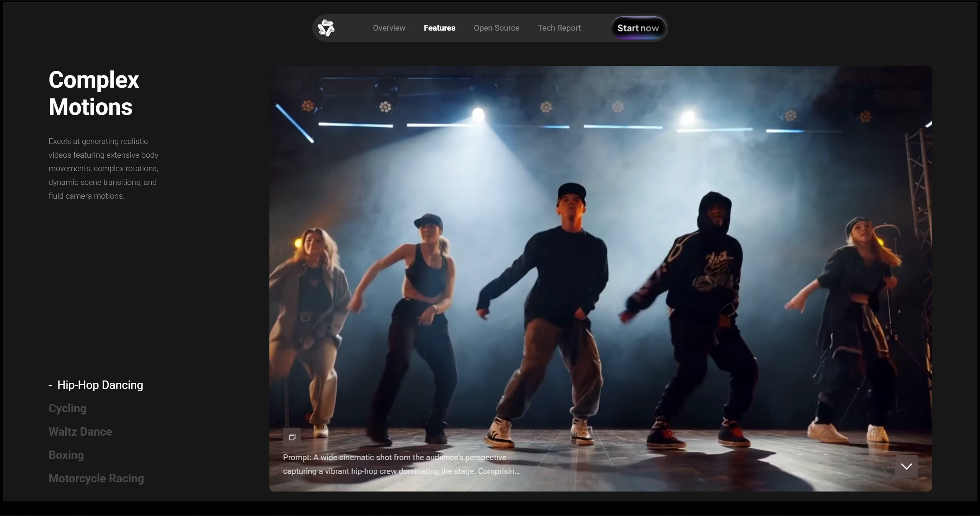Click the site logo in navigation bar

(x=326, y=28)
